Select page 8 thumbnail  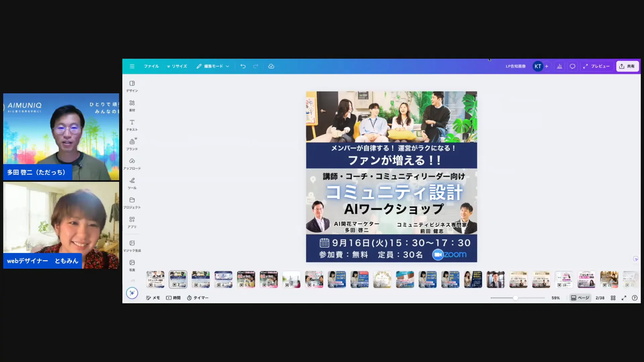(x=314, y=280)
